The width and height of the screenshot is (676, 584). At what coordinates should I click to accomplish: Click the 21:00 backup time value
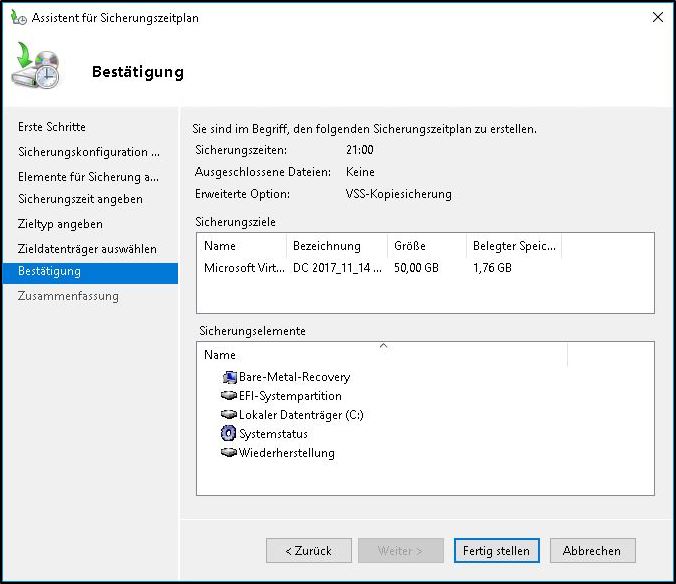pos(360,150)
